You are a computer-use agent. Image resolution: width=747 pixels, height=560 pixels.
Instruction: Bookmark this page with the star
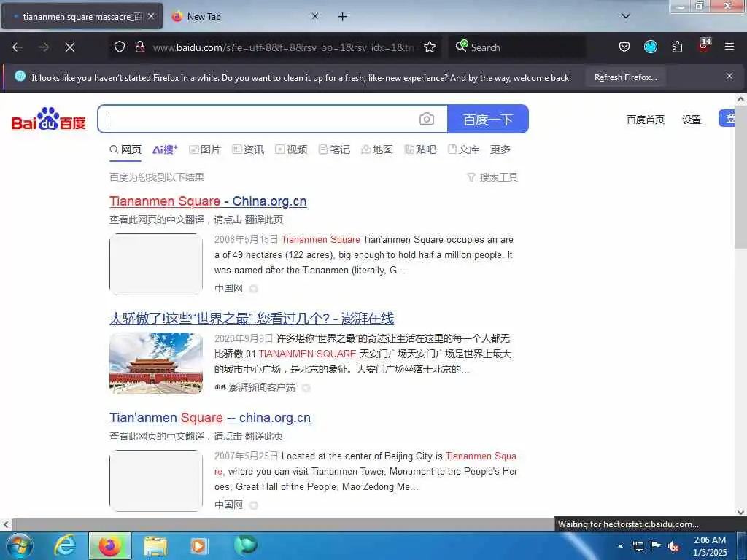[430, 47]
